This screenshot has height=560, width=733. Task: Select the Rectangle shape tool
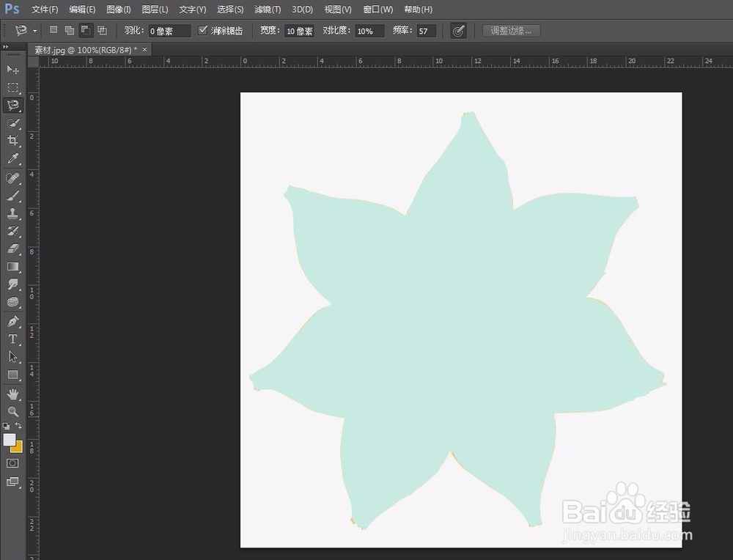[x=12, y=375]
